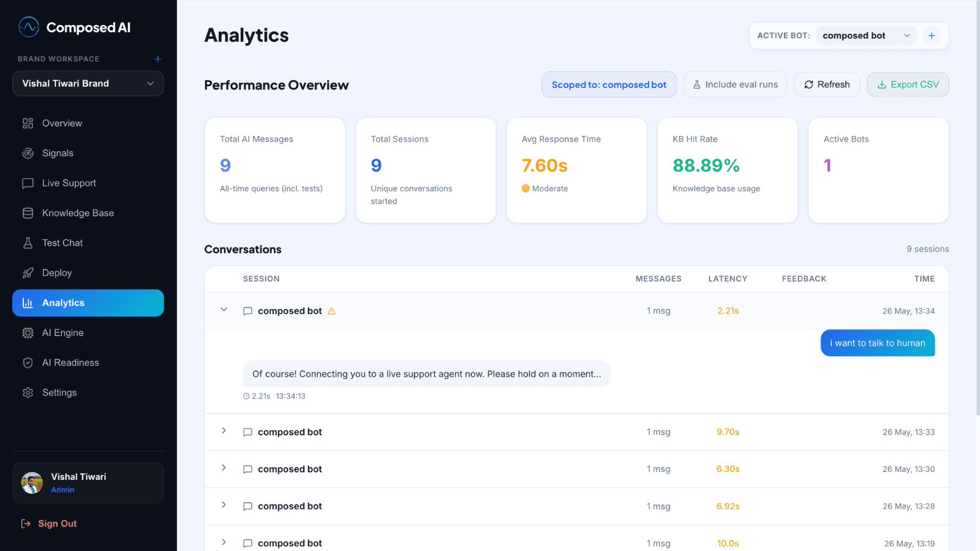Click the Total AI Messages card
980x551 pixels.
[x=275, y=170]
